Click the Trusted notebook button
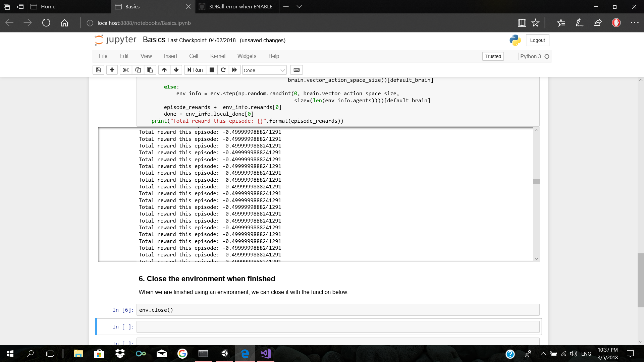The width and height of the screenshot is (644, 362). (493, 56)
